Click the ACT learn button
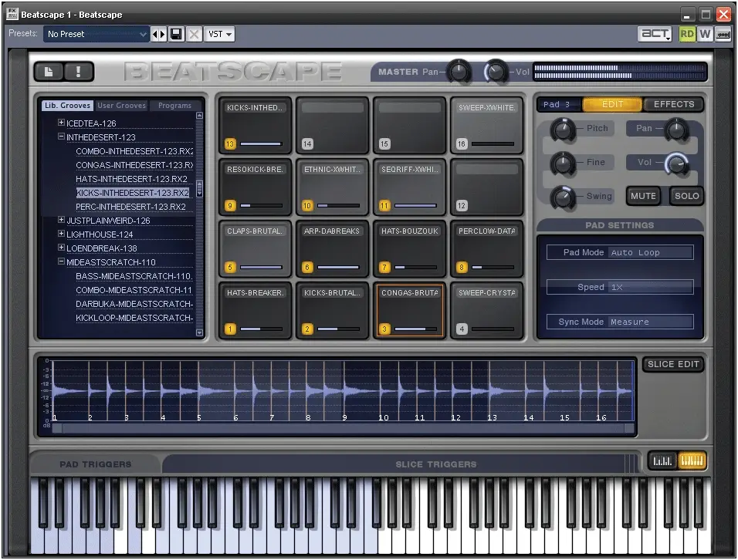The image size is (738, 560). pos(655,34)
